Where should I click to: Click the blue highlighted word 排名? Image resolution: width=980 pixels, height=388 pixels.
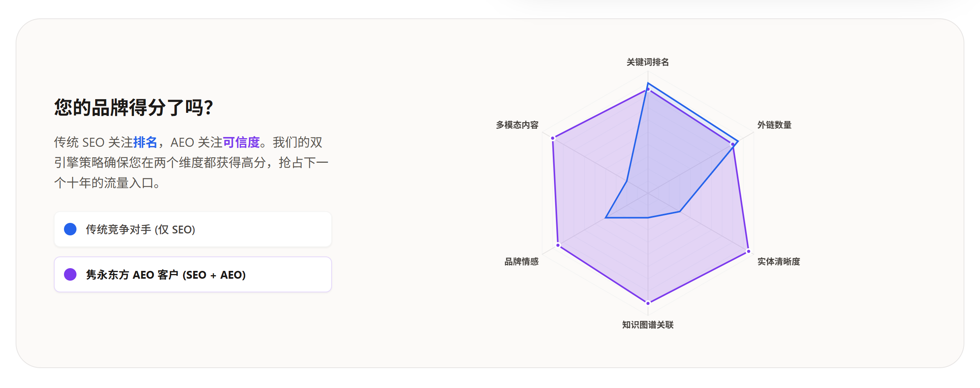[145, 142]
